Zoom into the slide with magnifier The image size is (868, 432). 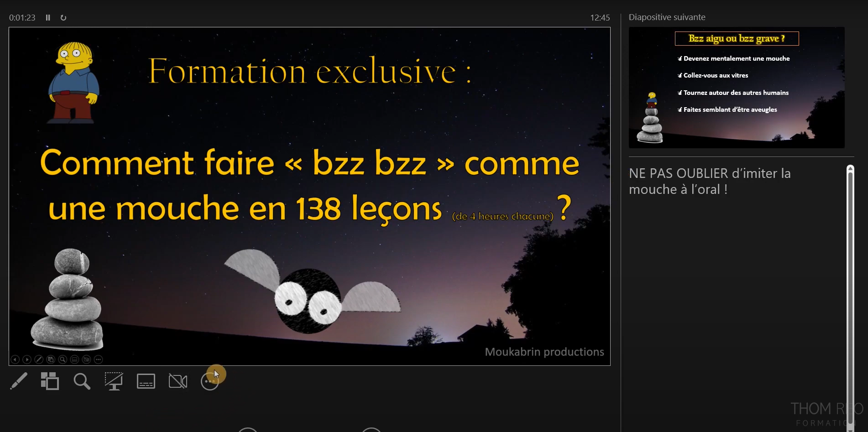coord(82,381)
